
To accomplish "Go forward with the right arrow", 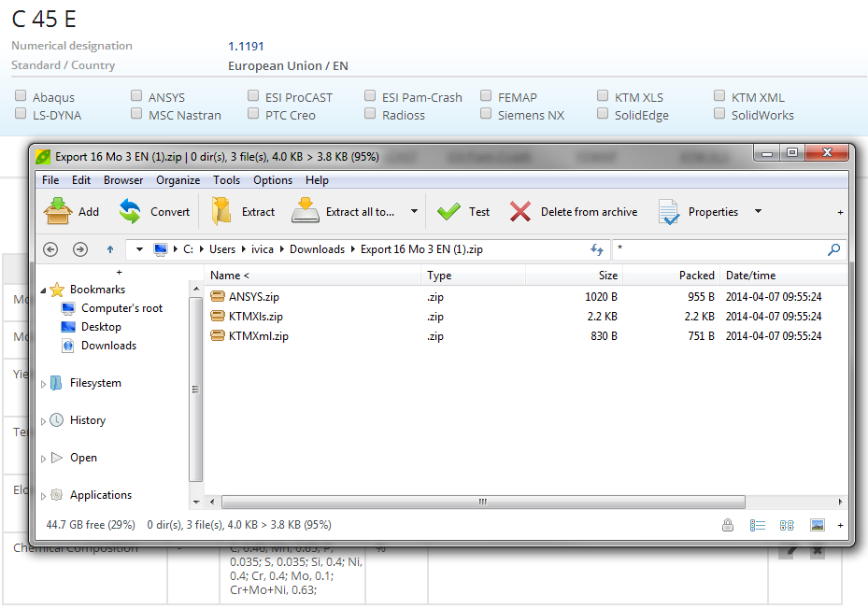I will pyautogui.click(x=80, y=249).
